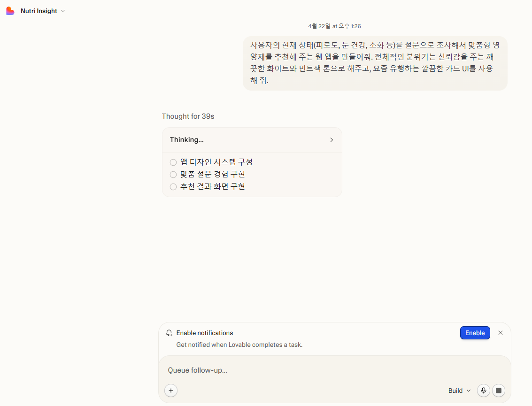Click the stop generation square icon

pos(499,391)
